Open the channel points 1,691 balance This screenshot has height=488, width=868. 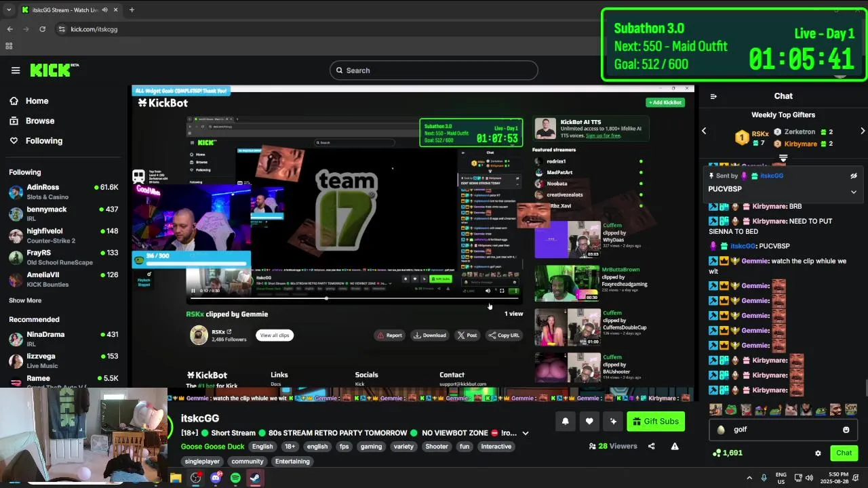pyautogui.click(x=728, y=453)
